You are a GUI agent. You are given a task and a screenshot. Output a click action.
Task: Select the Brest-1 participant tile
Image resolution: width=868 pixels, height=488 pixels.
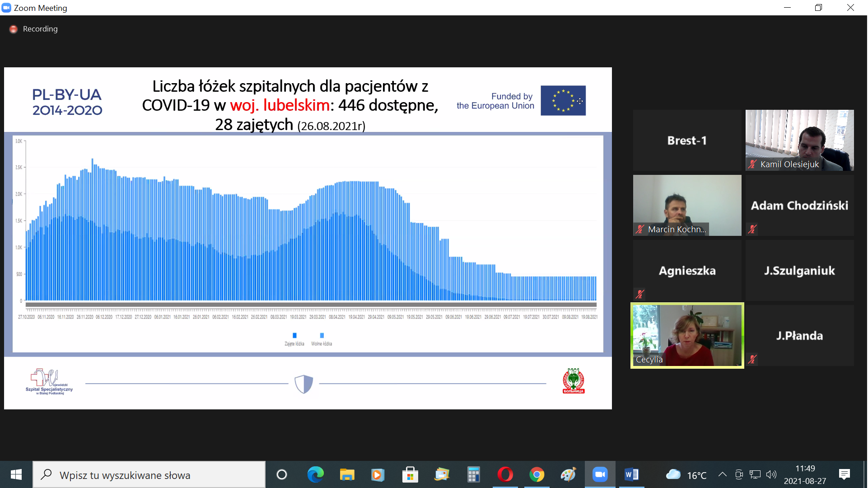687,141
